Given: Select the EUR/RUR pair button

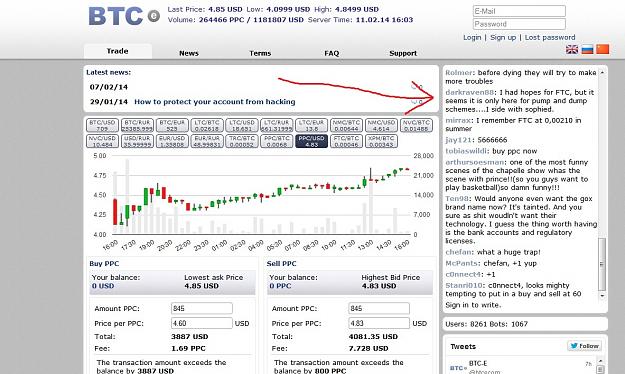Looking at the screenshot, I should click(x=207, y=141).
